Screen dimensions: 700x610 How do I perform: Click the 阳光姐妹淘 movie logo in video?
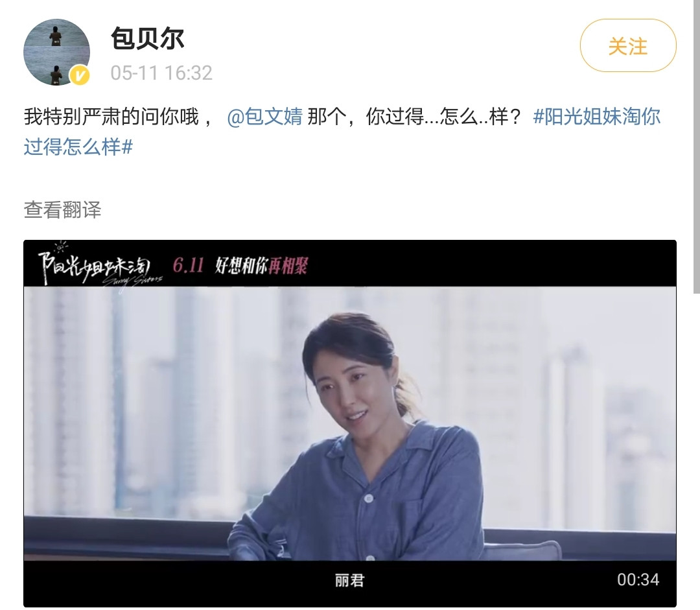point(100,266)
